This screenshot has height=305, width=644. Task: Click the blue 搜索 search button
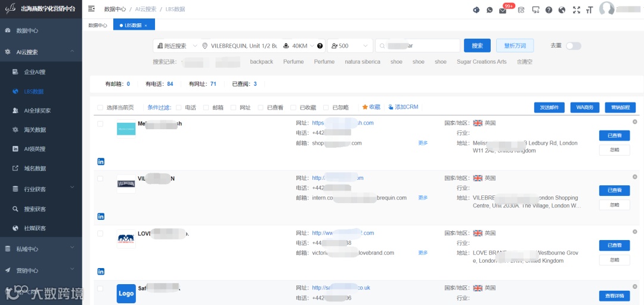pos(477,46)
